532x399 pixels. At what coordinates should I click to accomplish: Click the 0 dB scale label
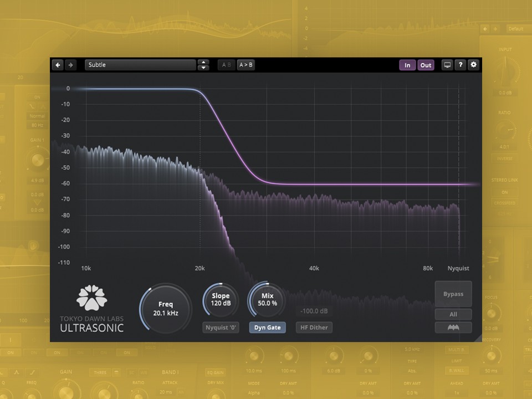tap(68, 88)
